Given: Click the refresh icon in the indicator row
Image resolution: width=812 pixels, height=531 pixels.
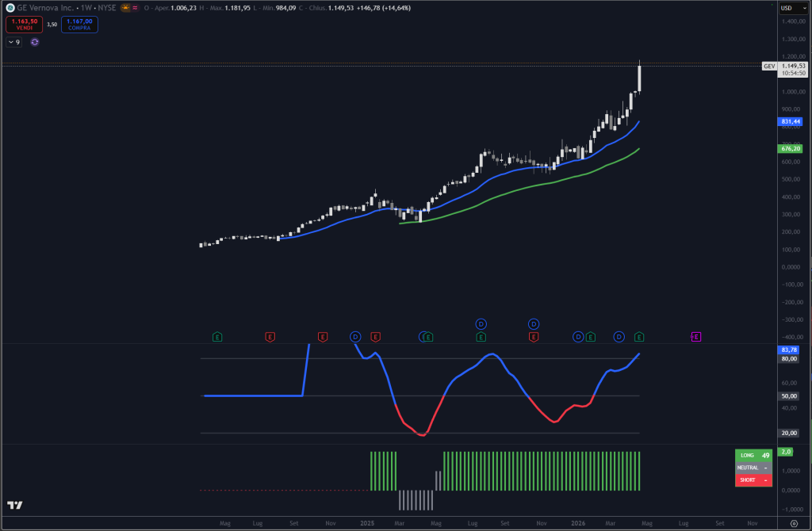Looking at the screenshot, I should pyautogui.click(x=34, y=41).
